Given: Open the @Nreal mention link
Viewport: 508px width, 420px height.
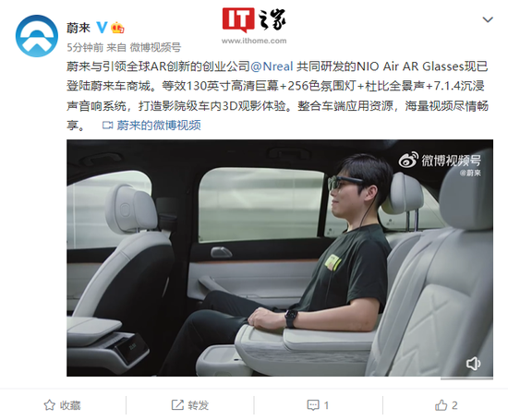Looking at the screenshot, I should [272, 66].
